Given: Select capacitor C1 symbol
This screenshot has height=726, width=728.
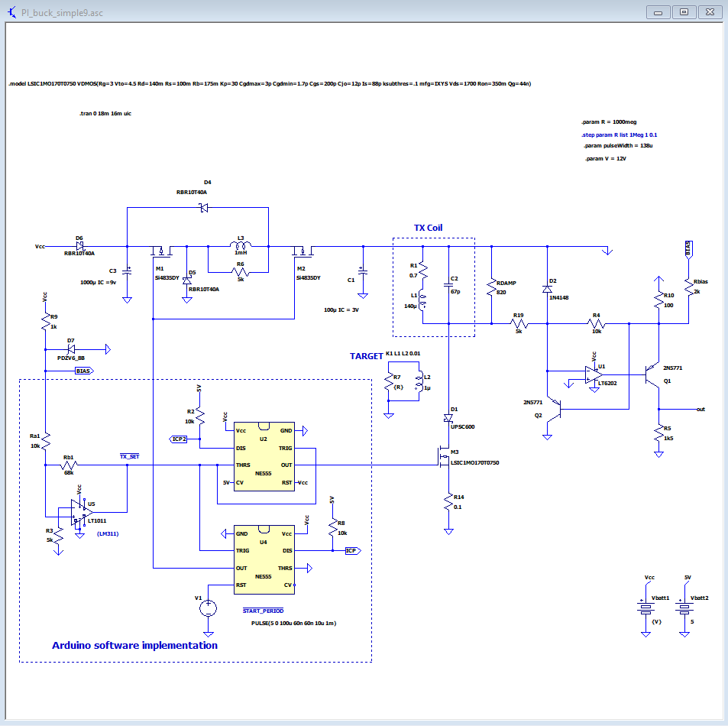Looking at the screenshot, I should coord(363,271).
